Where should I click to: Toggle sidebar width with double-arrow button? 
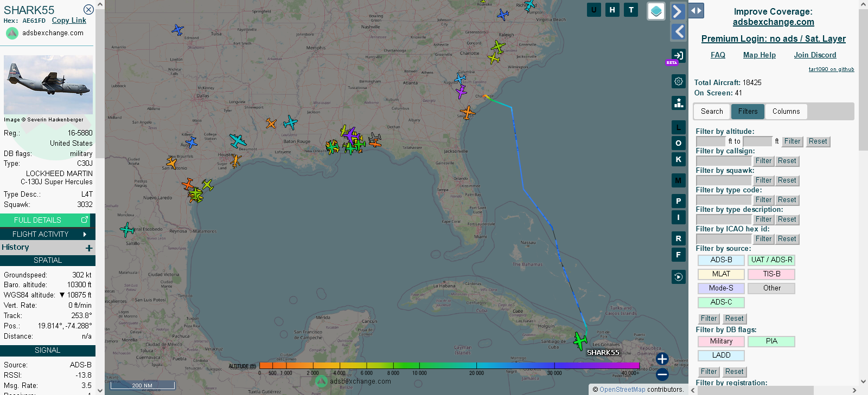(x=696, y=10)
